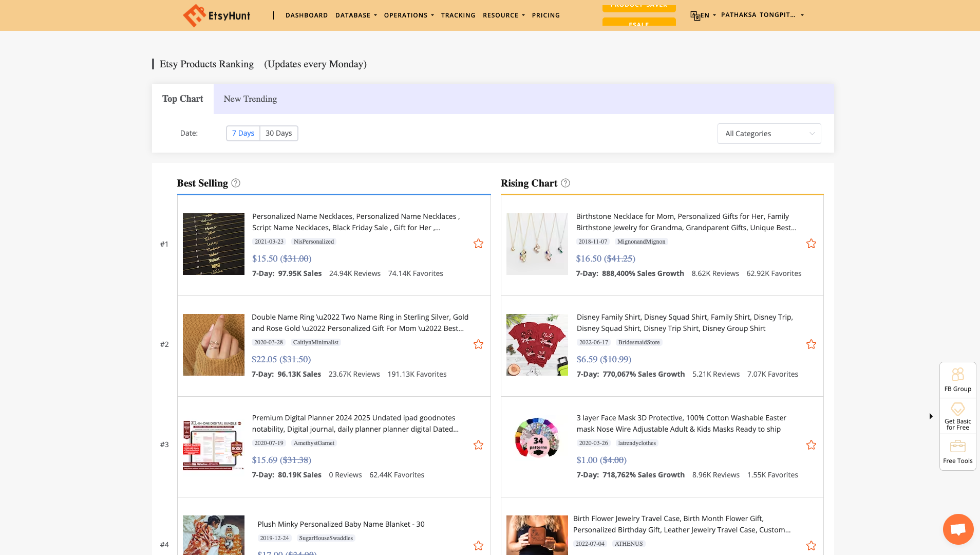Open the account menu for Pathaksa Tongpit
Screen dimensions: 980x555
759,15
